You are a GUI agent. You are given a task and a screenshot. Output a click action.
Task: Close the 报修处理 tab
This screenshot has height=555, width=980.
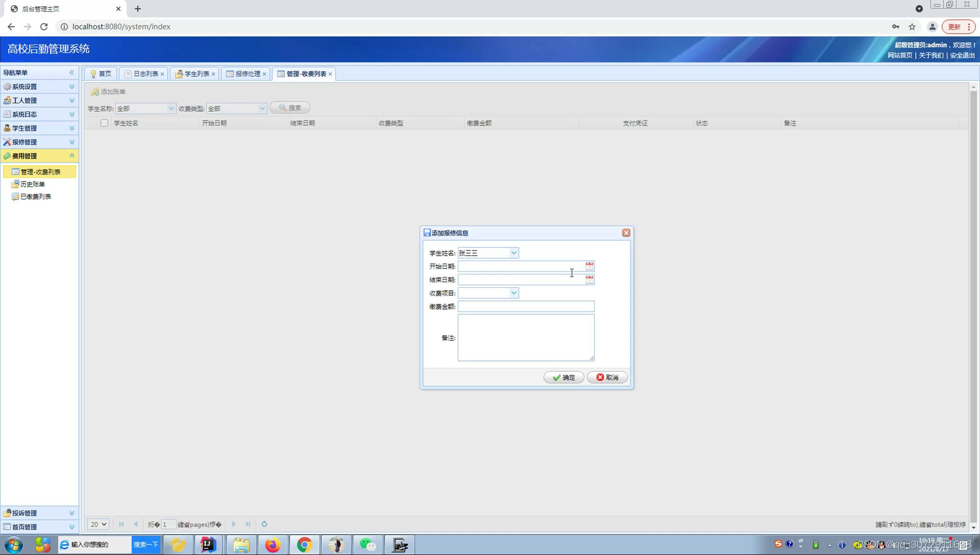tap(264, 74)
